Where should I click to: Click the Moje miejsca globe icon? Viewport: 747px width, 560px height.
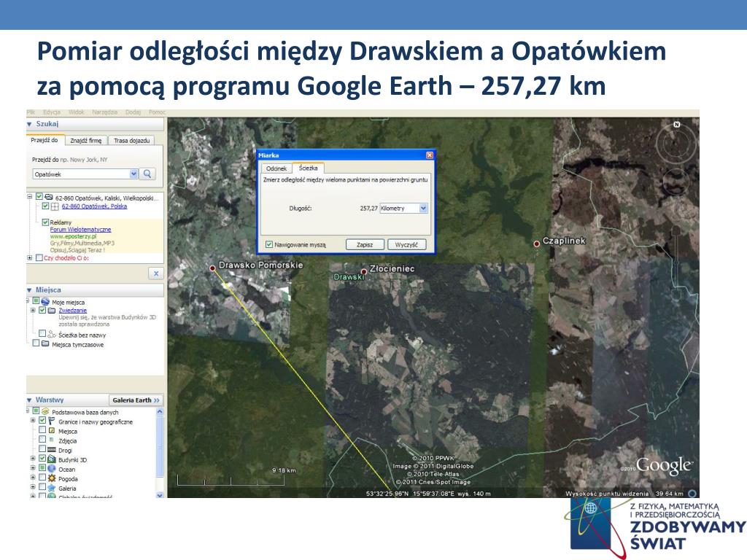tap(45, 301)
